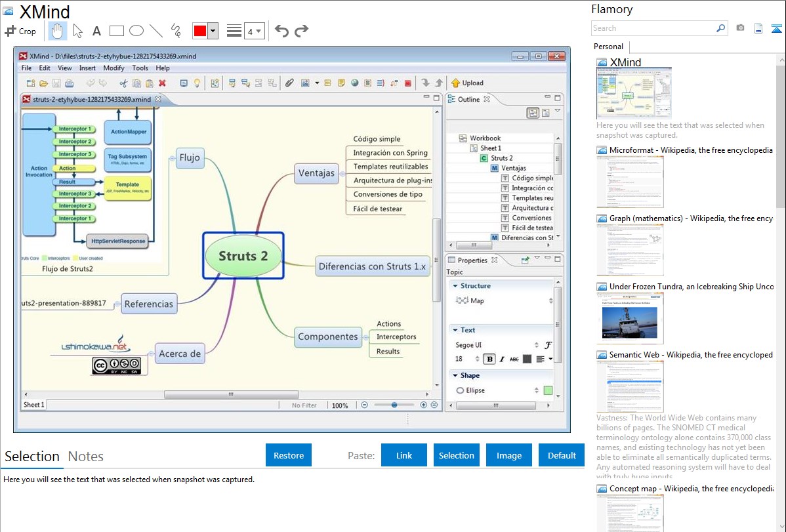The width and height of the screenshot is (786, 532).
Task: Switch to the arrow pointer tool
Action: click(77, 31)
